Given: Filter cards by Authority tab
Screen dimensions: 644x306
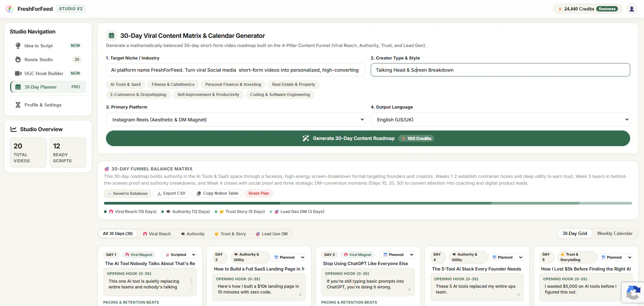Looking at the screenshot, I should coord(193,234).
